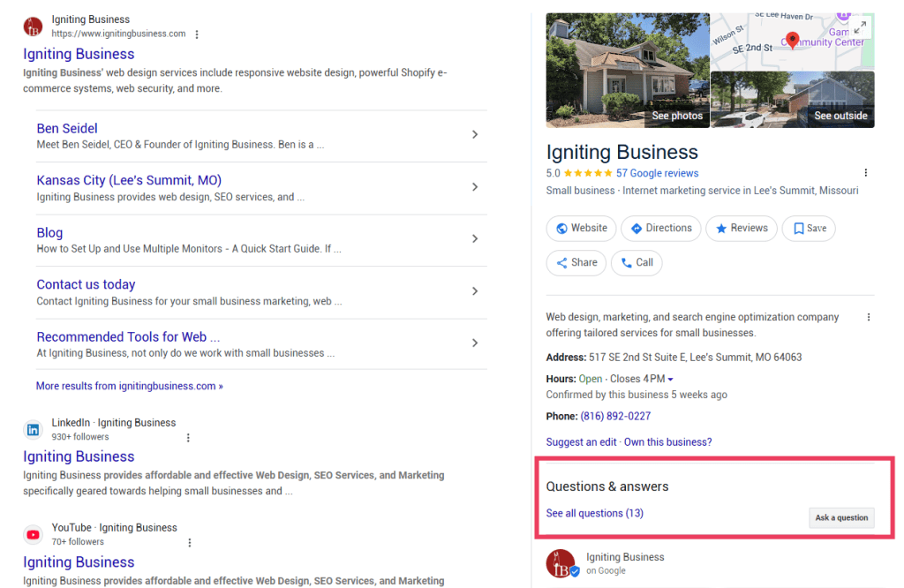The image size is (904, 588).
Task: Expand the map with the fullscreen arrows icon
Action: pos(860,27)
